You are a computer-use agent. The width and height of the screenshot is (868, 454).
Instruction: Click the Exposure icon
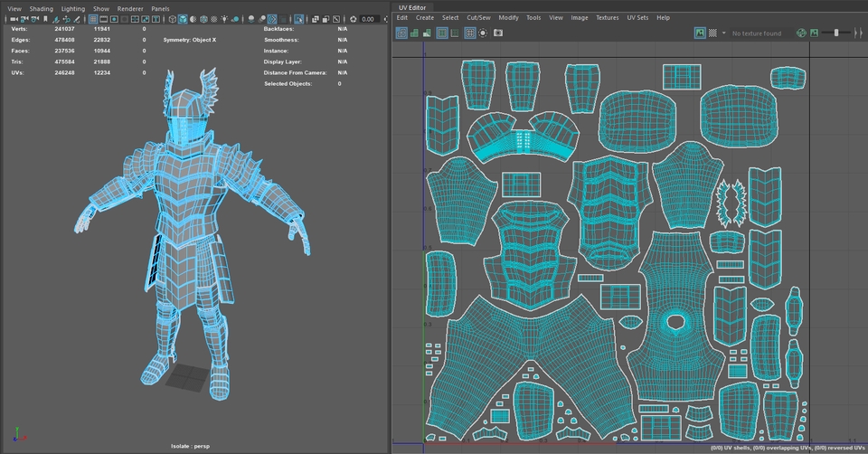(354, 19)
